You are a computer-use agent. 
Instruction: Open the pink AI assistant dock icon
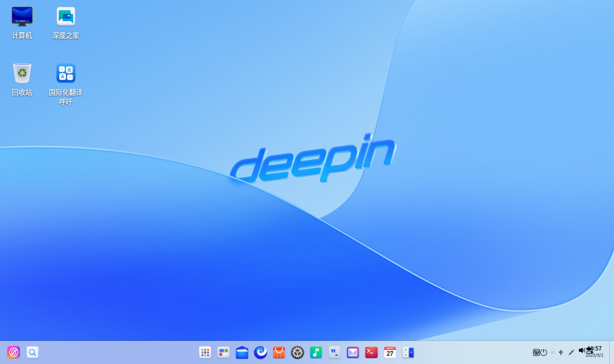coord(13,352)
